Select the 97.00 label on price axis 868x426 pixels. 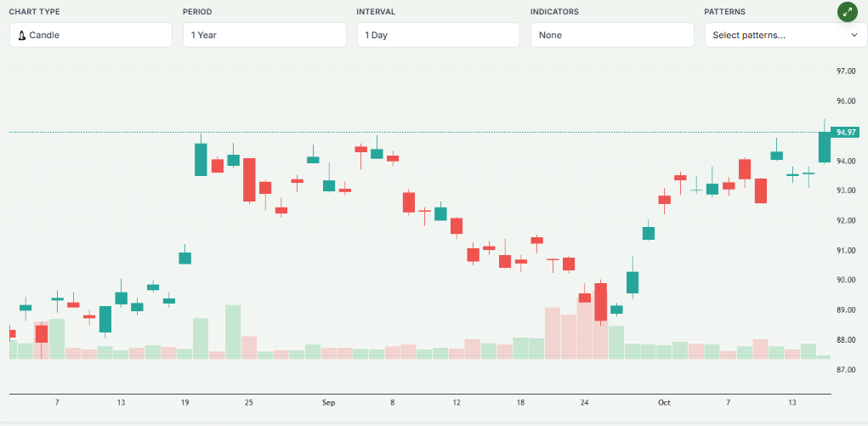tap(845, 71)
